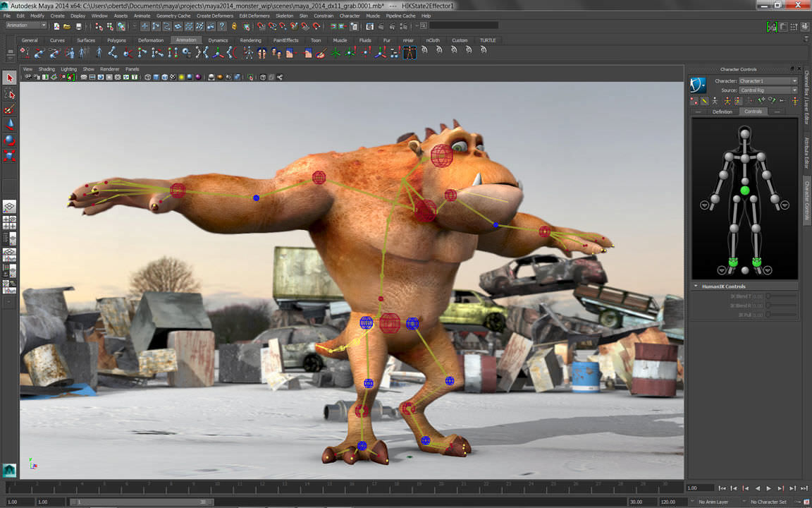This screenshot has height=508, width=812.
Task: Open the menu set dropdown showing Animation
Action: click(x=26, y=25)
